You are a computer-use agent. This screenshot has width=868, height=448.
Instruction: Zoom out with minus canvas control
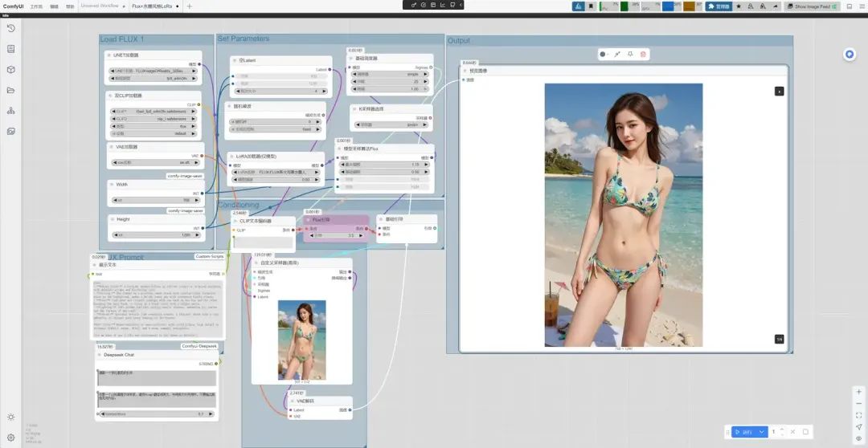point(858,403)
